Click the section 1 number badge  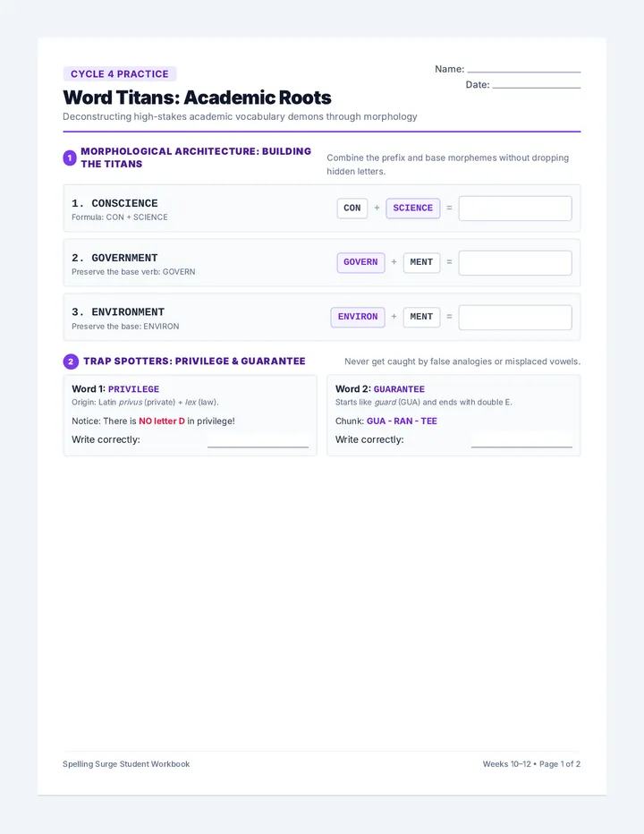coord(70,157)
